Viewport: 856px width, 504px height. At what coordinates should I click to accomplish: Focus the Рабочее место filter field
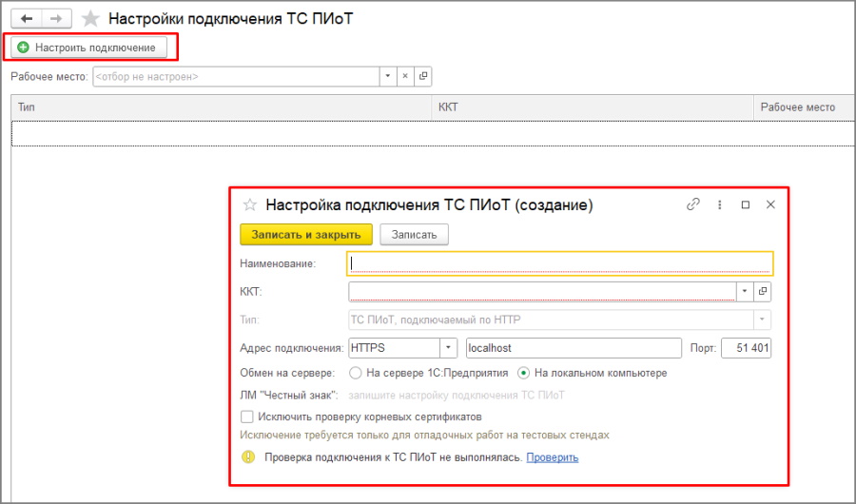tap(236, 76)
